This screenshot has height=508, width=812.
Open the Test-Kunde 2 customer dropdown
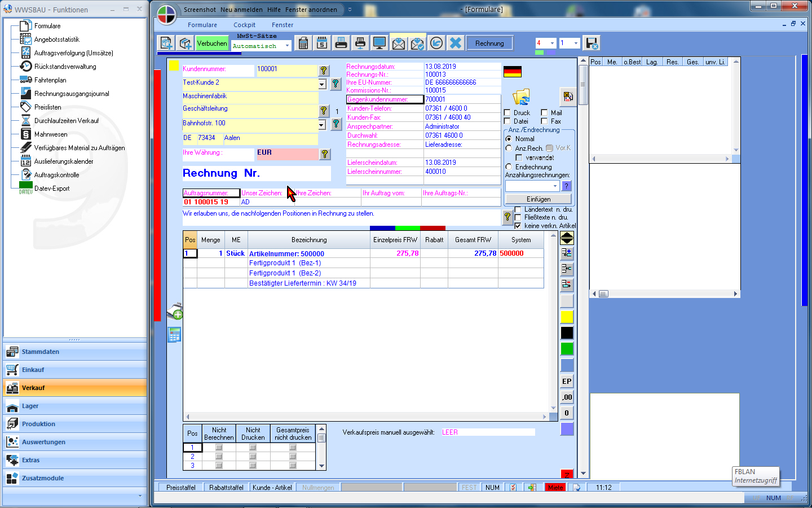coord(322,84)
